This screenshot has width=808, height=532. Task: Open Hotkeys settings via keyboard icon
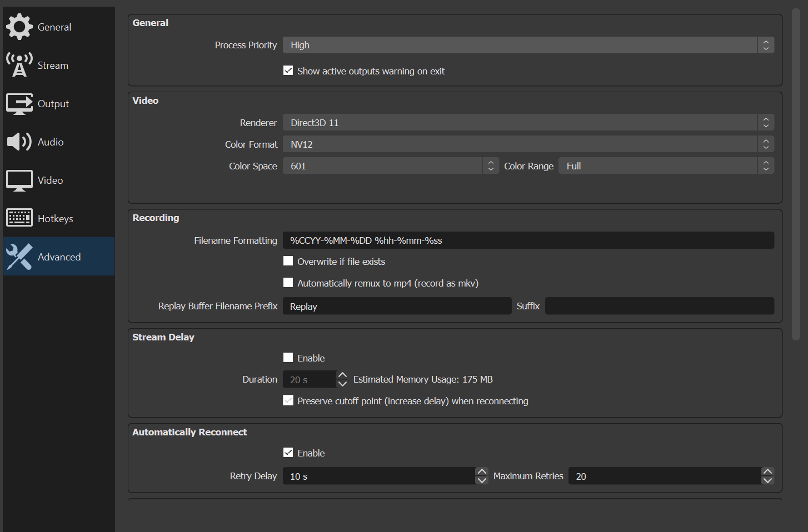(x=19, y=218)
